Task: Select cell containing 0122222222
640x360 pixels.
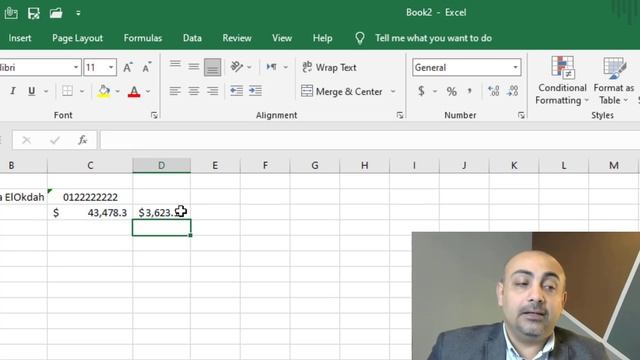Action: [x=90, y=197]
